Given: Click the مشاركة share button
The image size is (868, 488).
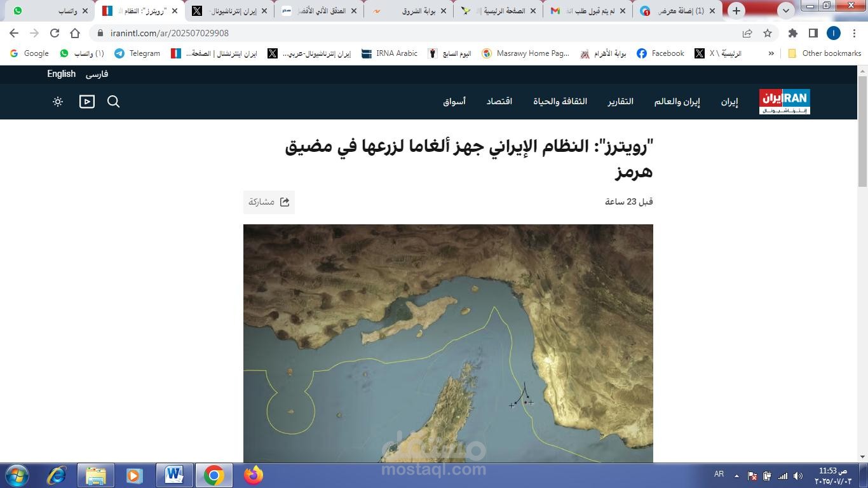Looking at the screenshot, I should click(x=269, y=202).
